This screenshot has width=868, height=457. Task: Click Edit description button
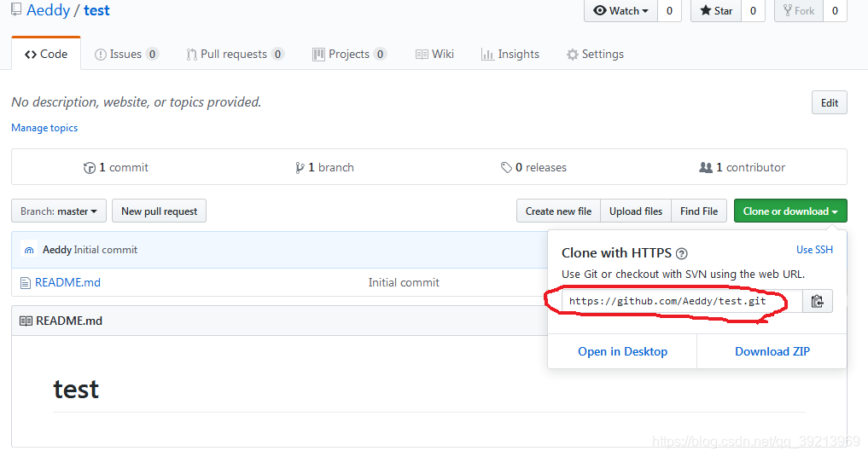[830, 103]
